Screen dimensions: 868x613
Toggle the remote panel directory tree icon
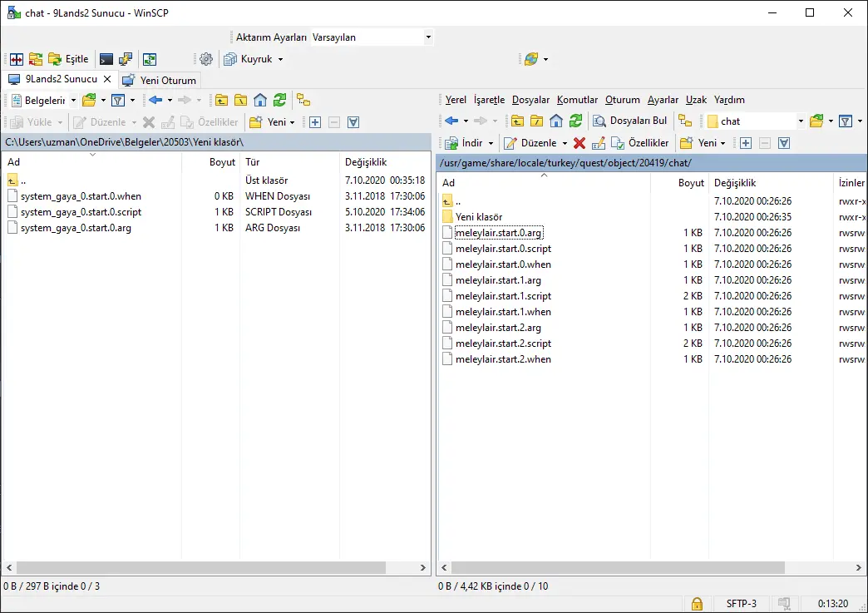684,121
